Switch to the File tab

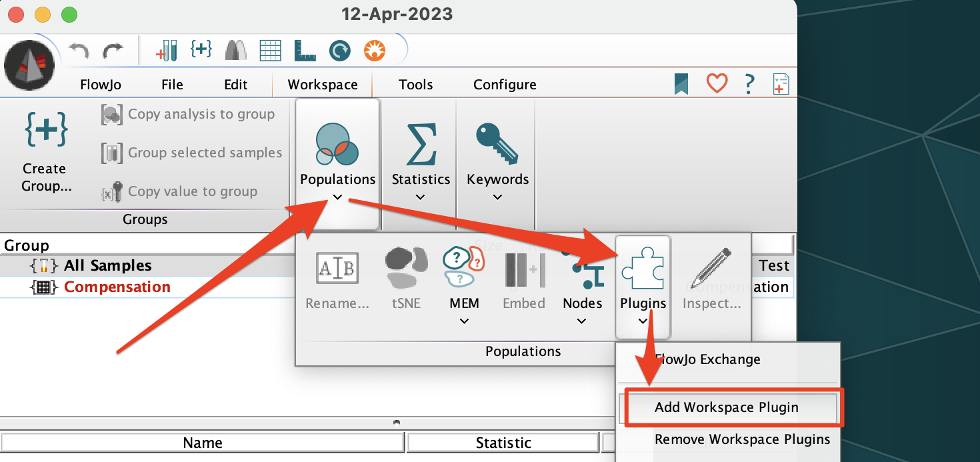pyautogui.click(x=172, y=85)
